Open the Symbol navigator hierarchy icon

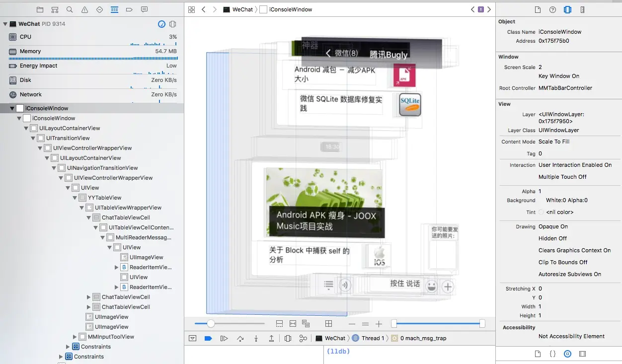pos(55,9)
